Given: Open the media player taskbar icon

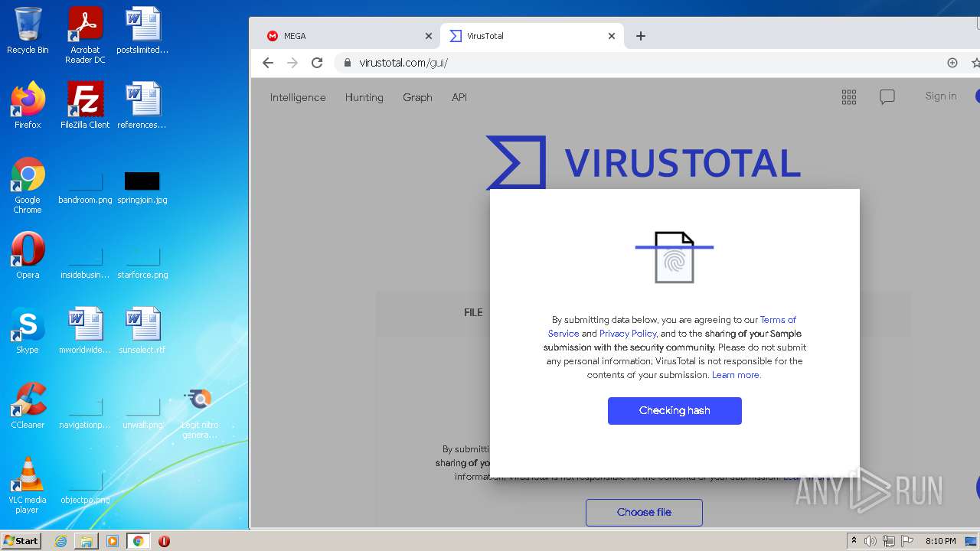Looking at the screenshot, I should [x=113, y=541].
